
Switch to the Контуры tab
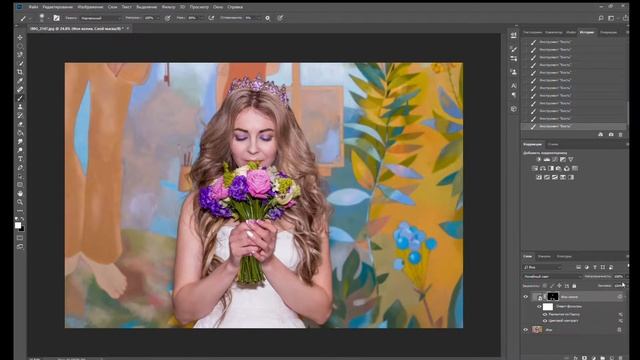click(564, 256)
